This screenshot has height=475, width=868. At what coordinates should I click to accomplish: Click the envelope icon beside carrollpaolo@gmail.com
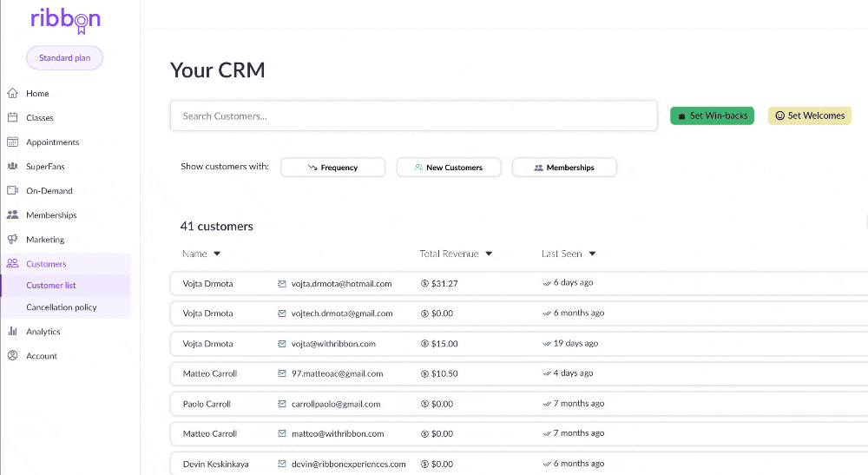(282, 404)
